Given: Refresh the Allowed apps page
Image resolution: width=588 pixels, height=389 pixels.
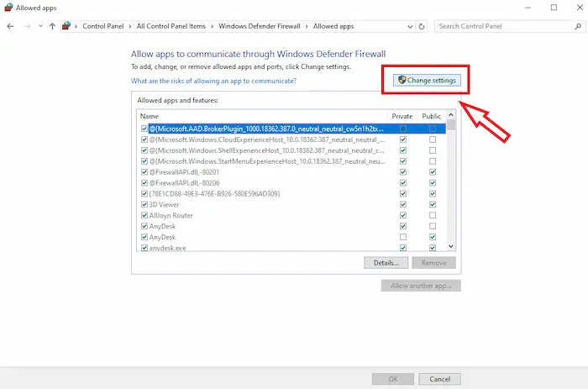Looking at the screenshot, I should click(x=422, y=27).
